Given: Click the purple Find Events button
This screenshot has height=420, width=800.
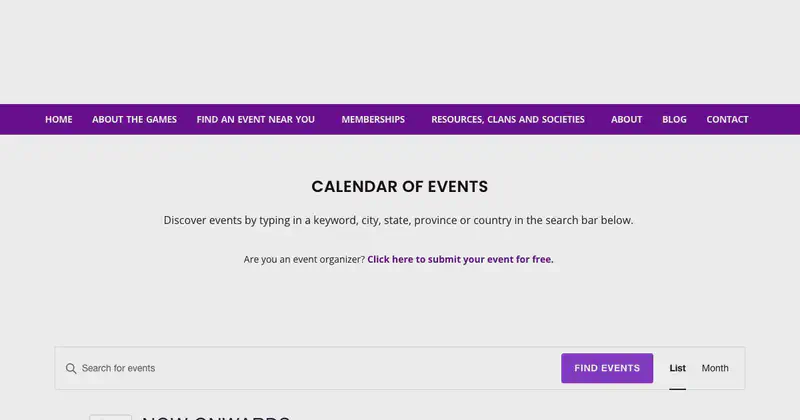Looking at the screenshot, I should pyautogui.click(x=607, y=368).
